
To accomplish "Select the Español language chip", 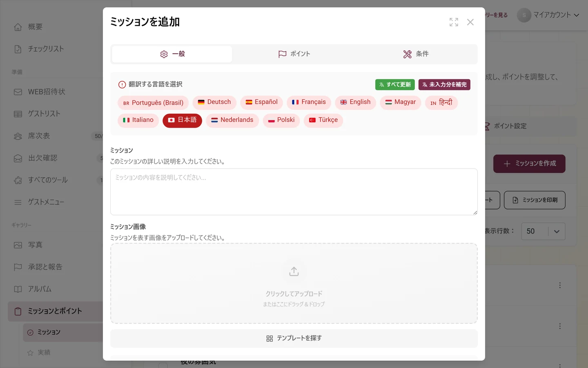I will coord(261,102).
